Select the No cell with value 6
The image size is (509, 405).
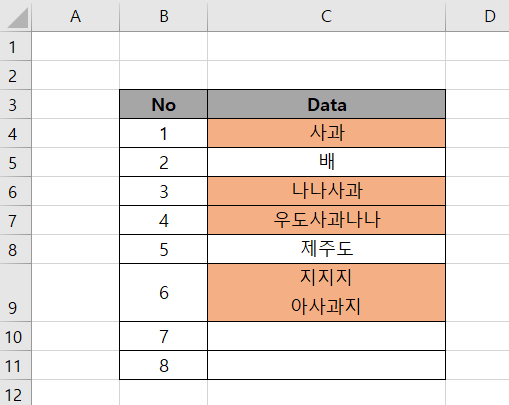pyautogui.click(x=164, y=293)
